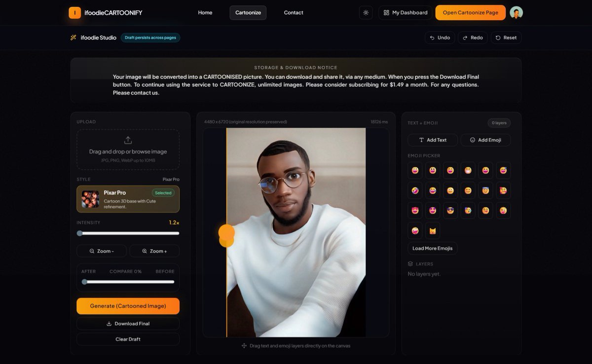Click the magic wand icon beside ifoodie Studio
The height and width of the screenshot is (364, 592).
74,37
